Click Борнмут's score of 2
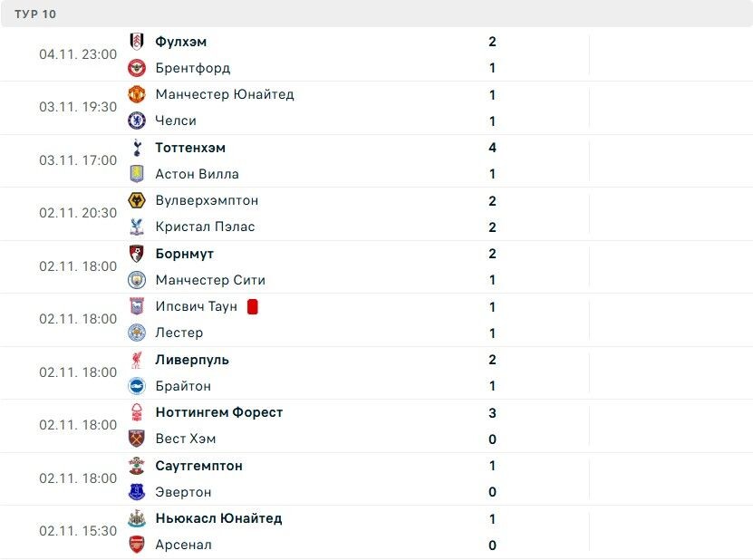 coord(492,254)
